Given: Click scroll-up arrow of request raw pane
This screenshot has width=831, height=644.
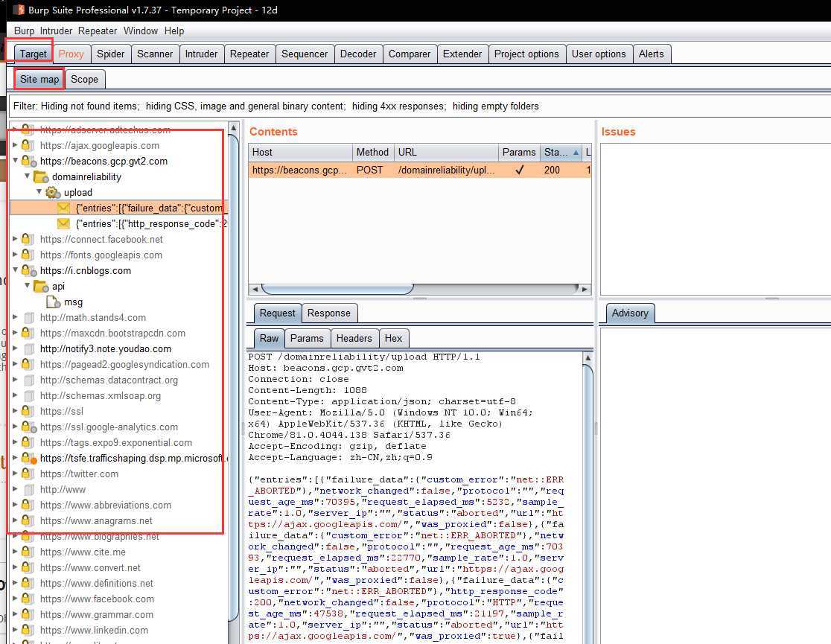Looking at the screenshot, I should point(588,358).
